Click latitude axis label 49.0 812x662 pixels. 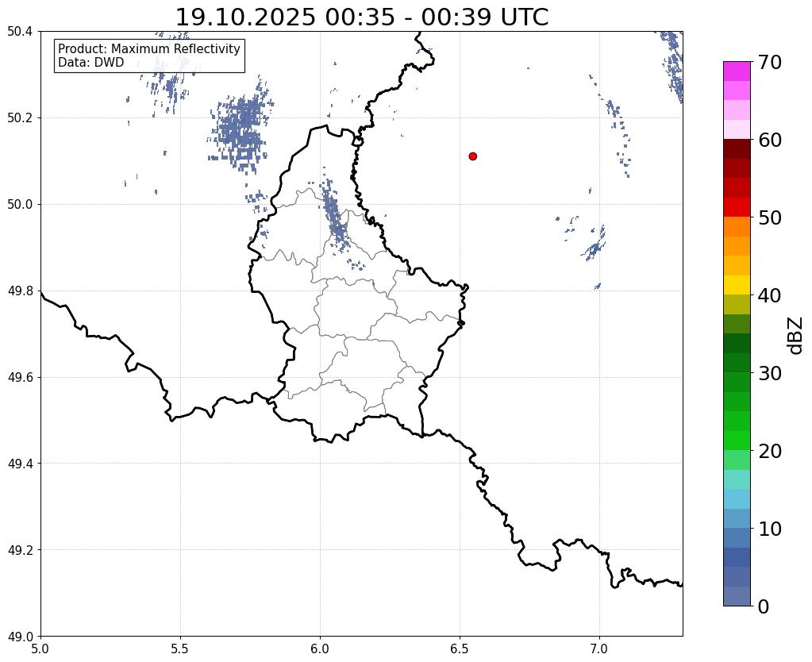point(20,637)
